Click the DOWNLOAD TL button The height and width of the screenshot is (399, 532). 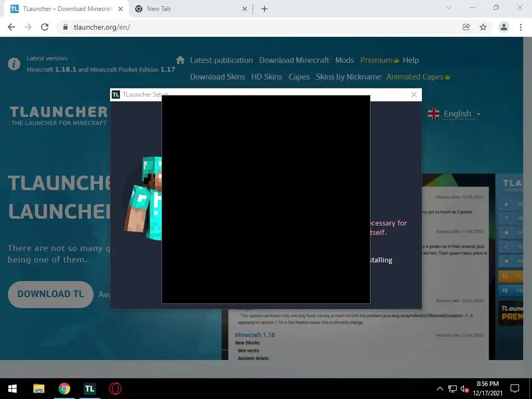[x=50, y=294]
